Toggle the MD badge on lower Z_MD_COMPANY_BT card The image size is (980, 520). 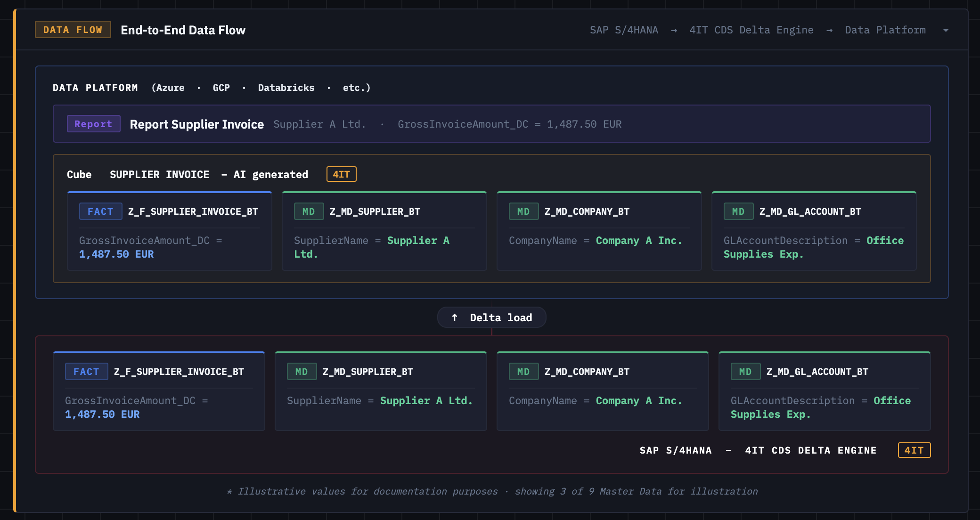[523, 371]
